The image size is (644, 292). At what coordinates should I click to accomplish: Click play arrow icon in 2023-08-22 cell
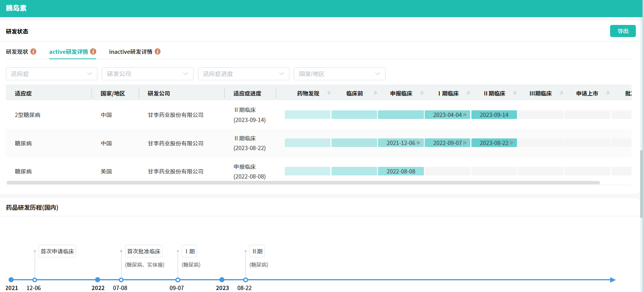[x=512, y=143]
